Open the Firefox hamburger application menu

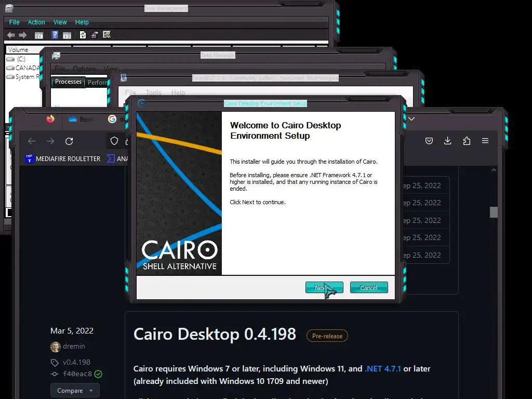pyautogui.click(x=485, y=141)
